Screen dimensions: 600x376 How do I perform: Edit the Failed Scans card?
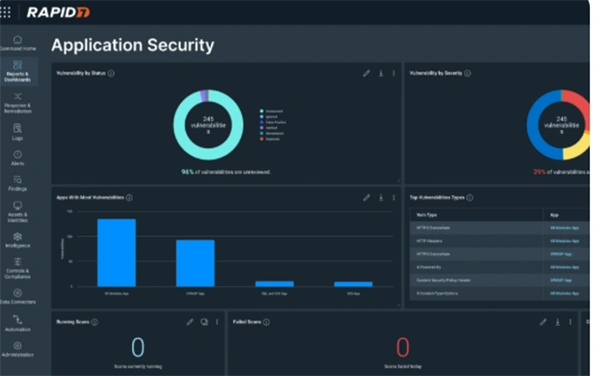pos(543,322)
